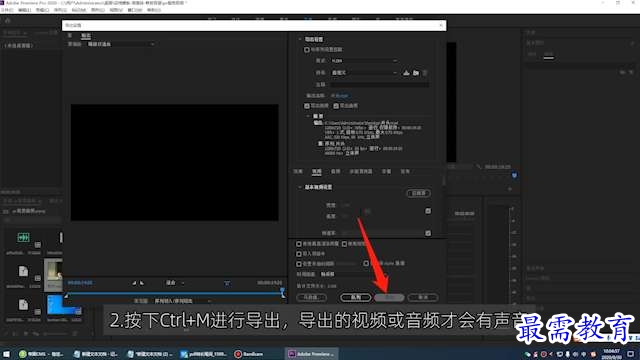The width and height of the screenshot is (640, 360).
Task: Open the notification center icon in the system tray
Action: click(x=631, y=354)
